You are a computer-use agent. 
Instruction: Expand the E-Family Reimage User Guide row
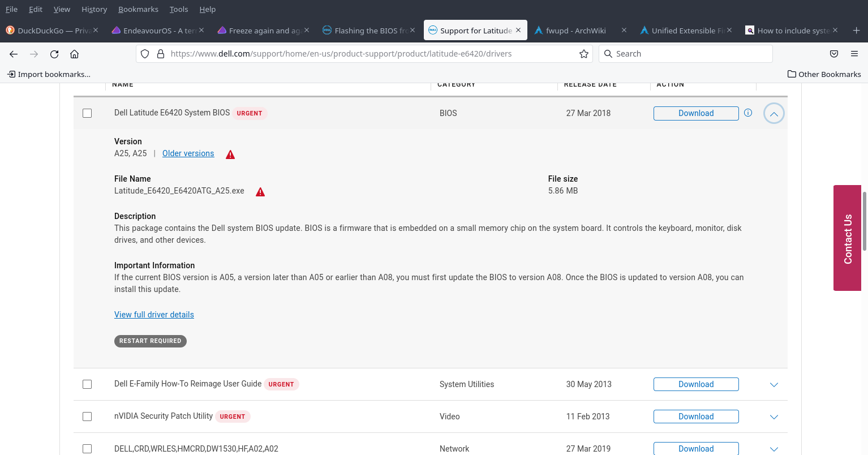[774, 385]
